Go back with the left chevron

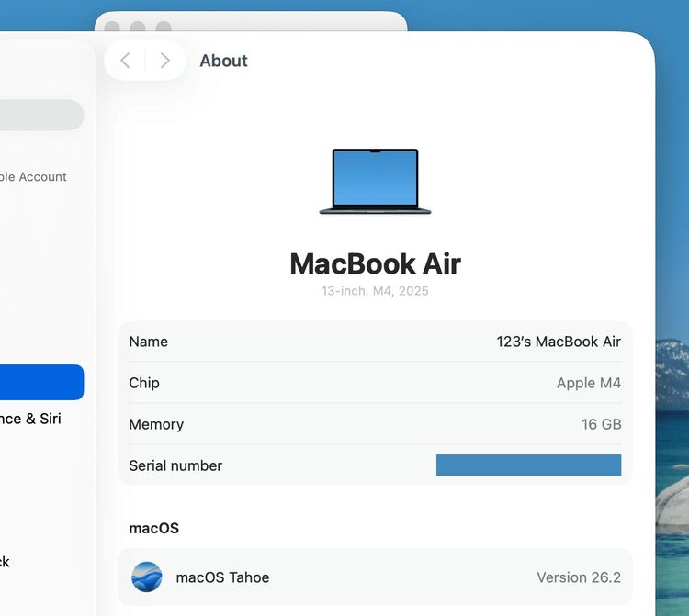[x=125, y=61]
